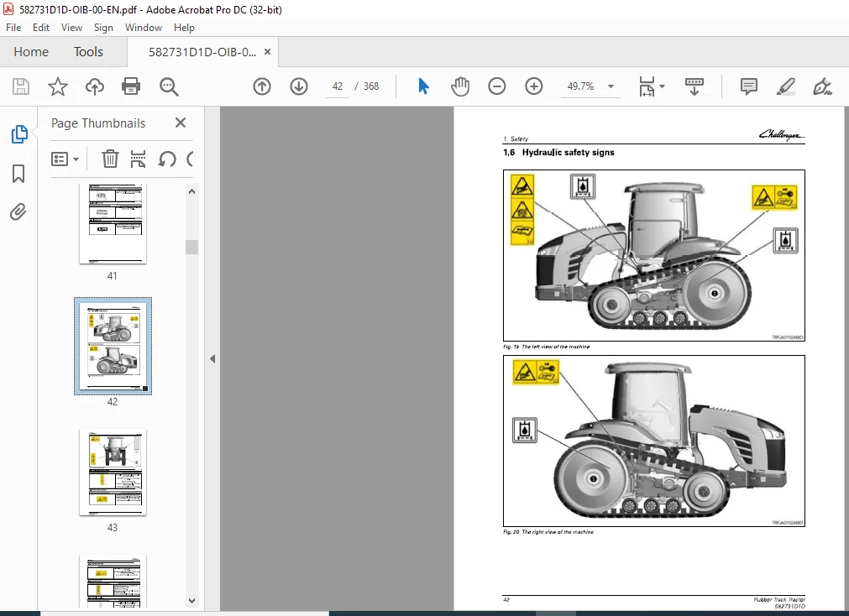Open thumbnails options dropdown menu

(x=65, y=159)
